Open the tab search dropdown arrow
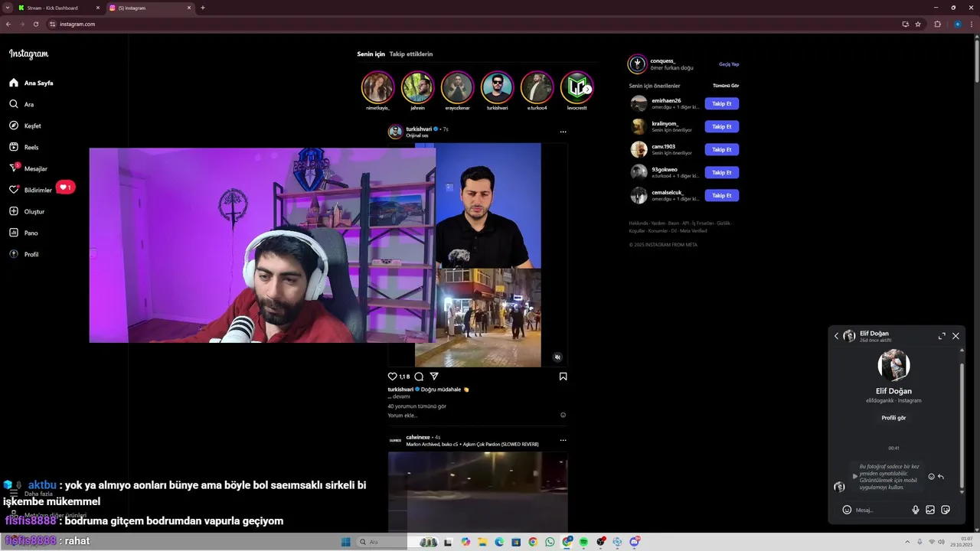 pyautogui.click(x=7, y=8)
